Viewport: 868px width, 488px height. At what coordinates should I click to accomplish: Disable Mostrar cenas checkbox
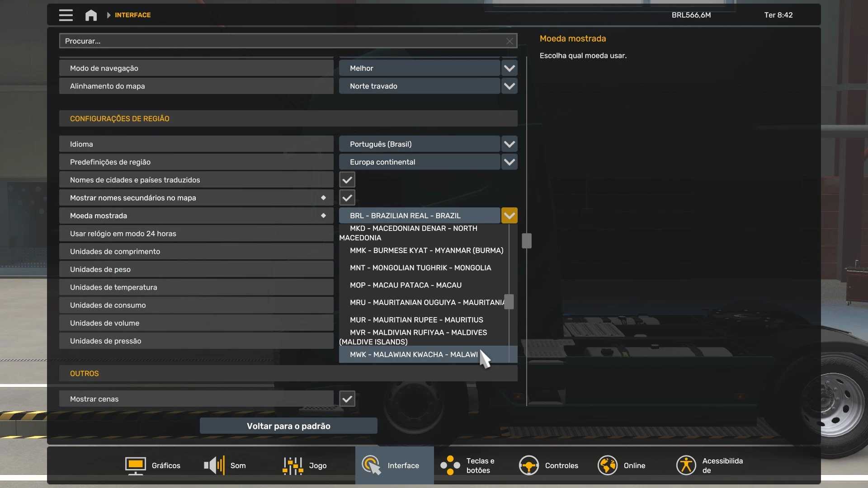tap(347, 399)
